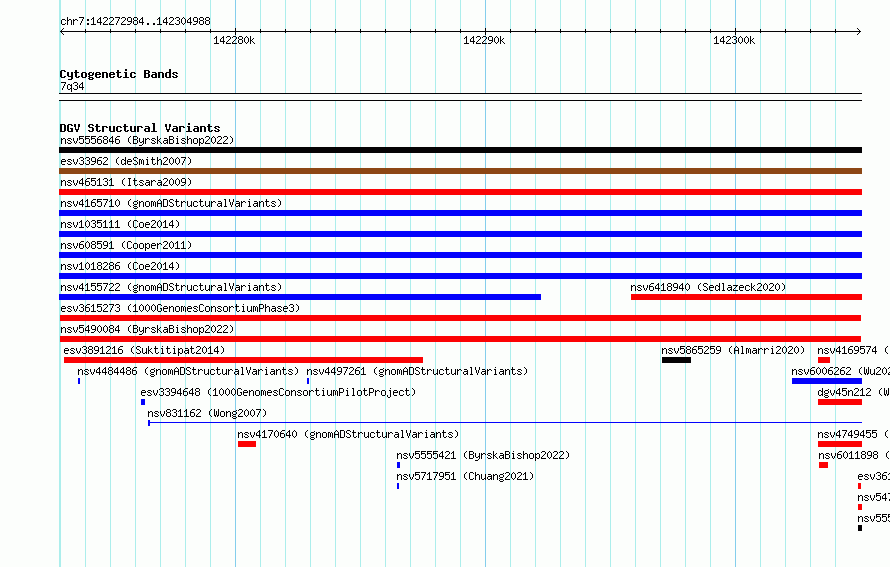Open the blue nsv4165710 gnomAD variant bar

coord(460,213)
